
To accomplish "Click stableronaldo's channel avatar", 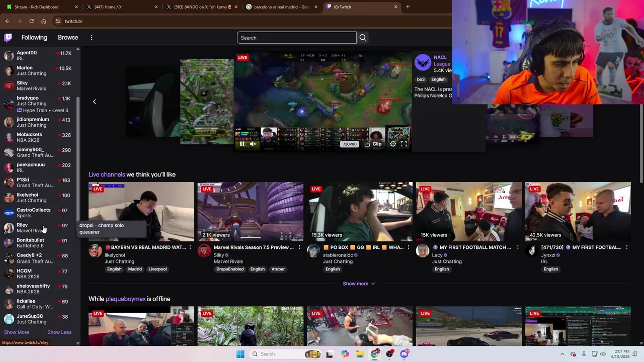I will 313,251.
